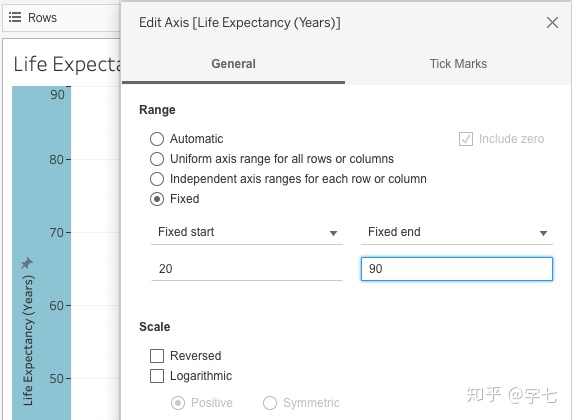Click the Rows shelf icon
Screen dimensions: 572x420
pyautogui.click(x=15, y=17)
